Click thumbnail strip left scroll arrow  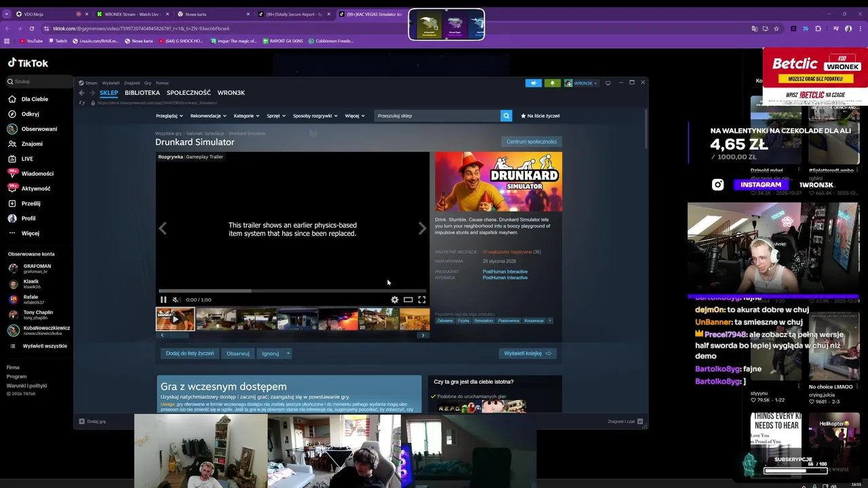tap(162, 335)
